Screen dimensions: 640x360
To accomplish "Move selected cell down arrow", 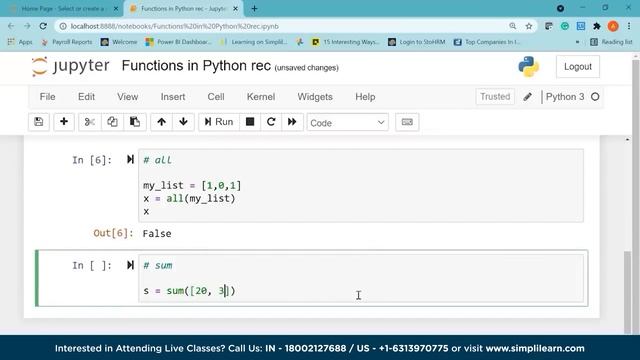I will pyautogui.click(x=183, y=122).
